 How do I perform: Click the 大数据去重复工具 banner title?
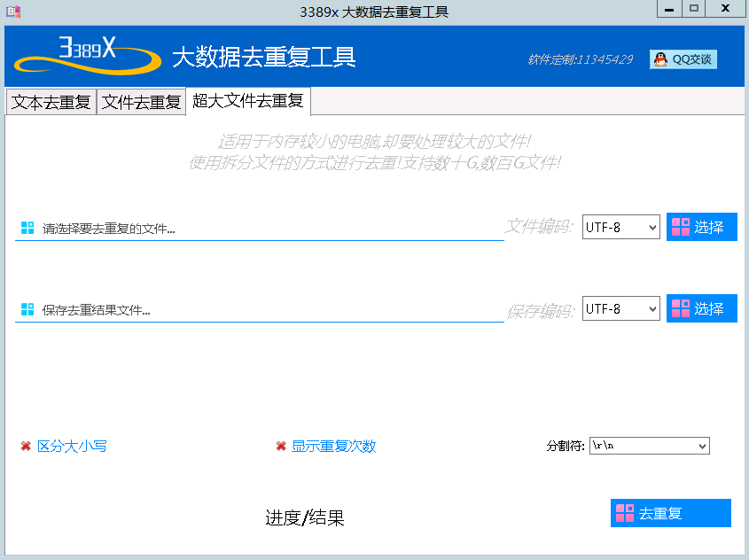263,57
